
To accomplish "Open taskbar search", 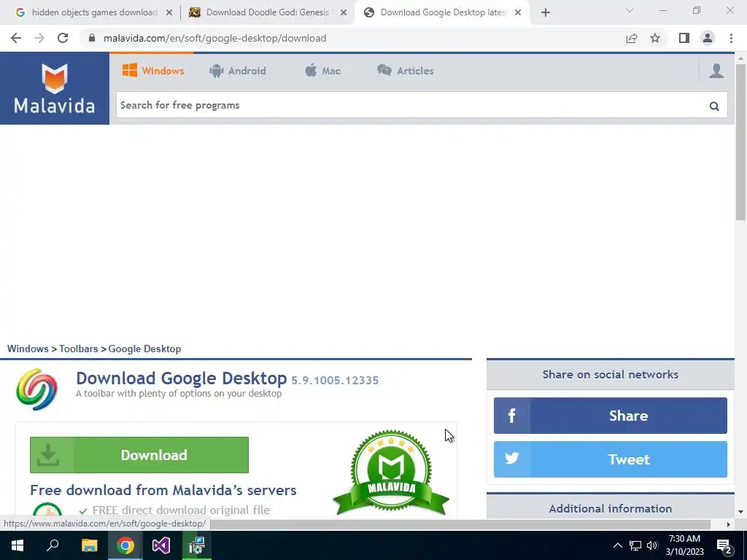I will [x=53, y=545].
